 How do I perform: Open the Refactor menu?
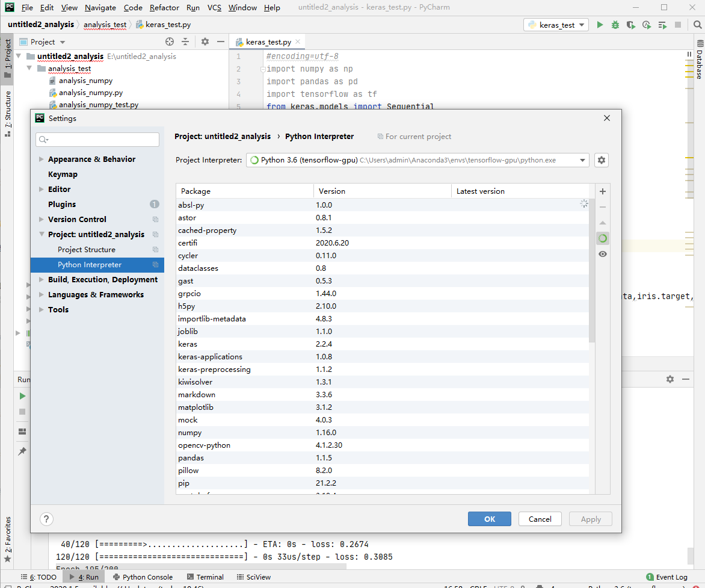[x=164, y=8]
